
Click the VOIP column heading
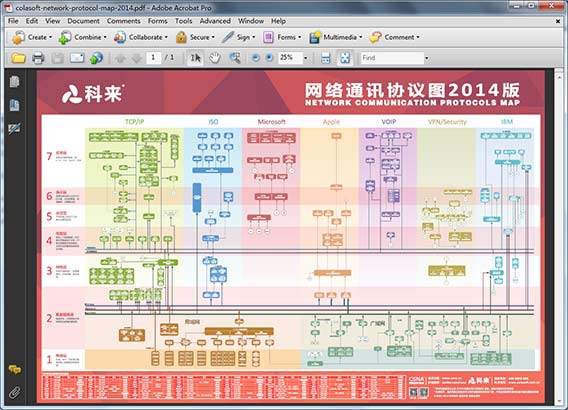388,122
